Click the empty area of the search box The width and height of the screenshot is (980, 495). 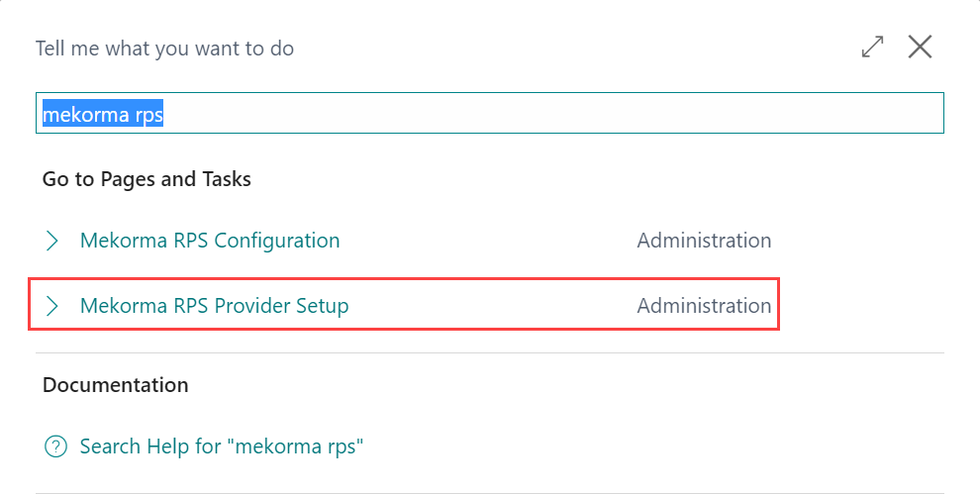[x=554, y=114]
